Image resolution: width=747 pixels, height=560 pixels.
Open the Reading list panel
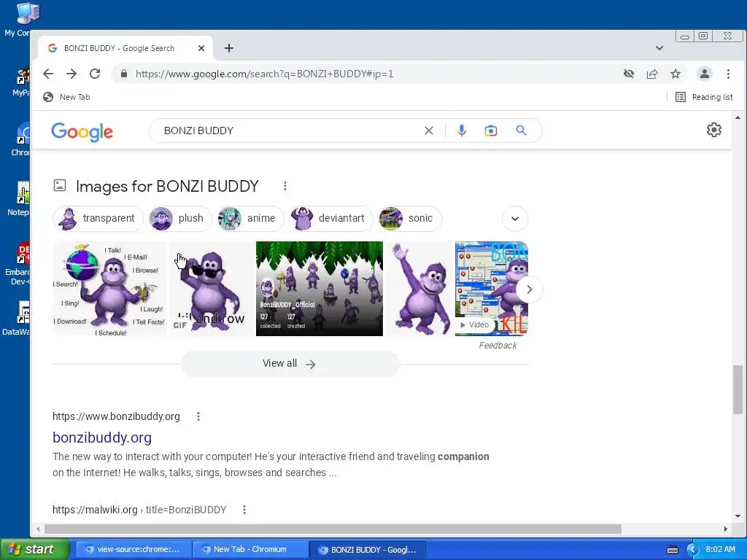704,97
